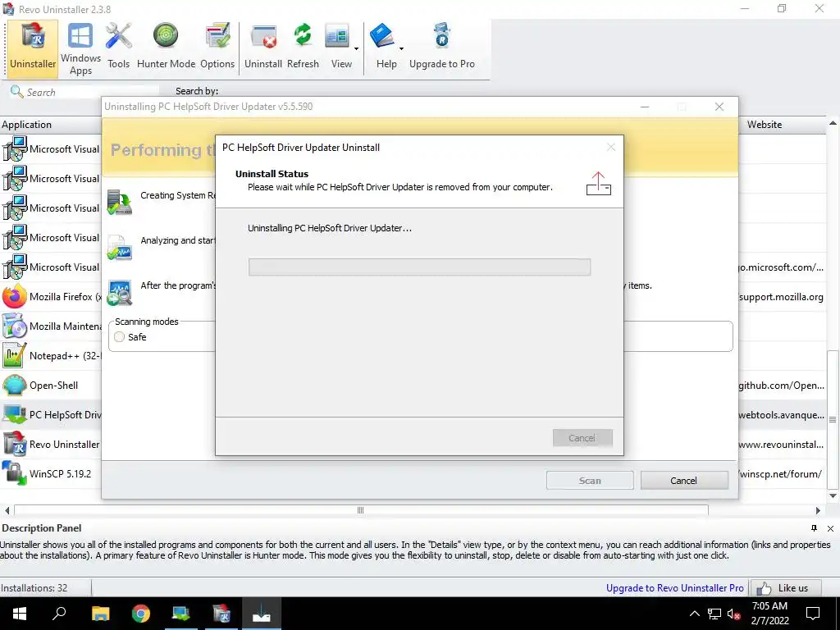Click the Website column header

pos(782,125)
